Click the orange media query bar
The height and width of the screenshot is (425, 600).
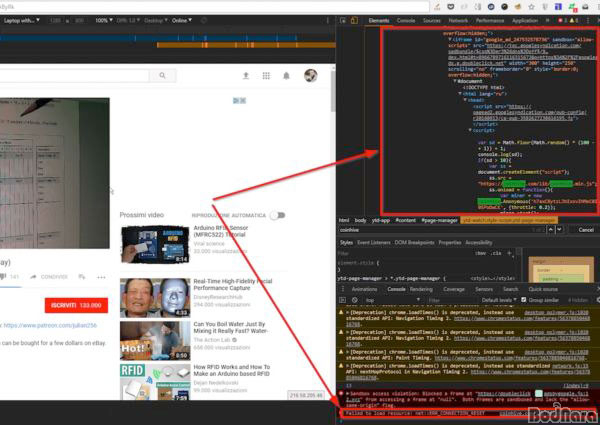pos(246,45)
